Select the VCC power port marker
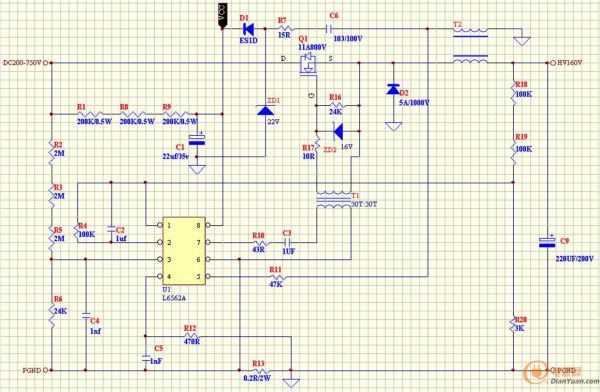This screenshot has height=392, width=600. tap(222, 15)
